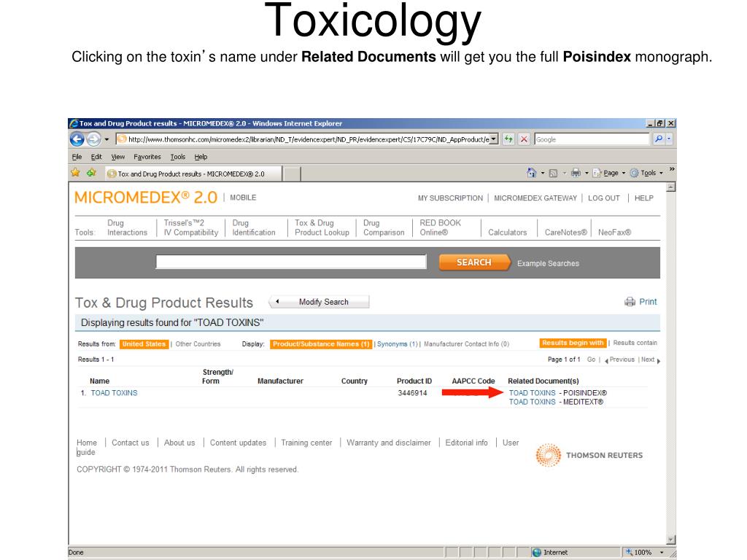The height and width of the screenshot is (560, 747).
Task: Open the Favorites menu
Action: coord(147,157)
